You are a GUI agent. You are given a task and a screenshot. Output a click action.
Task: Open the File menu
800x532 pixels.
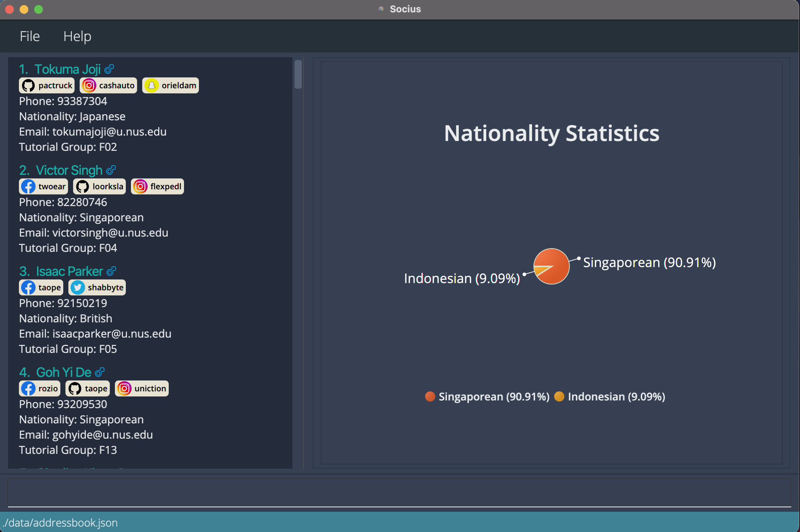(x=30, y=36)
